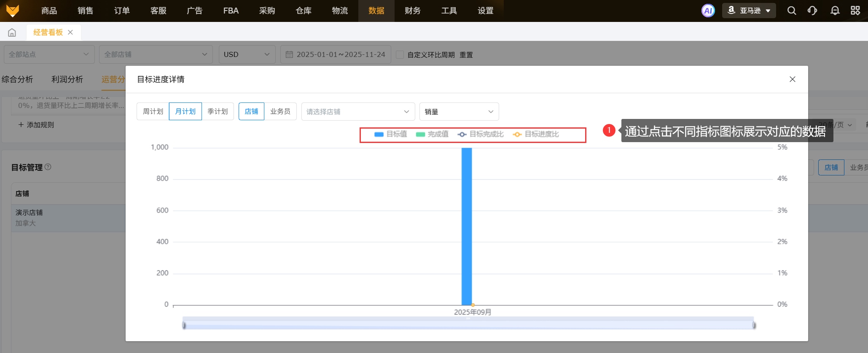Click the 演示店铺 row in background table
Image resolution: width=868 pixels, height=353 pixels.
tap(68, 218)
